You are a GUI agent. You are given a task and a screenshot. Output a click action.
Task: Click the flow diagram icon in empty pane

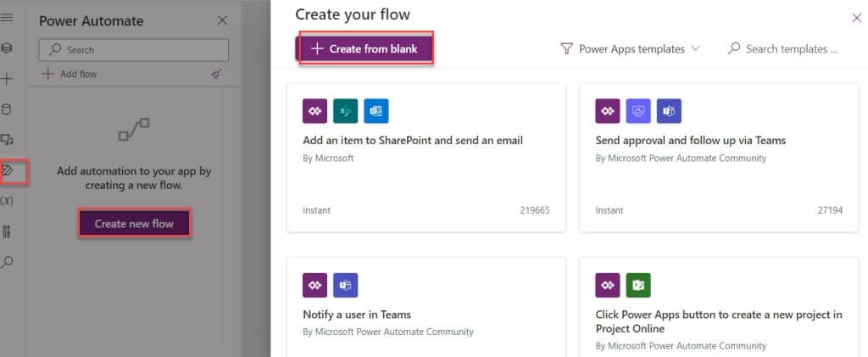[134, 129]
